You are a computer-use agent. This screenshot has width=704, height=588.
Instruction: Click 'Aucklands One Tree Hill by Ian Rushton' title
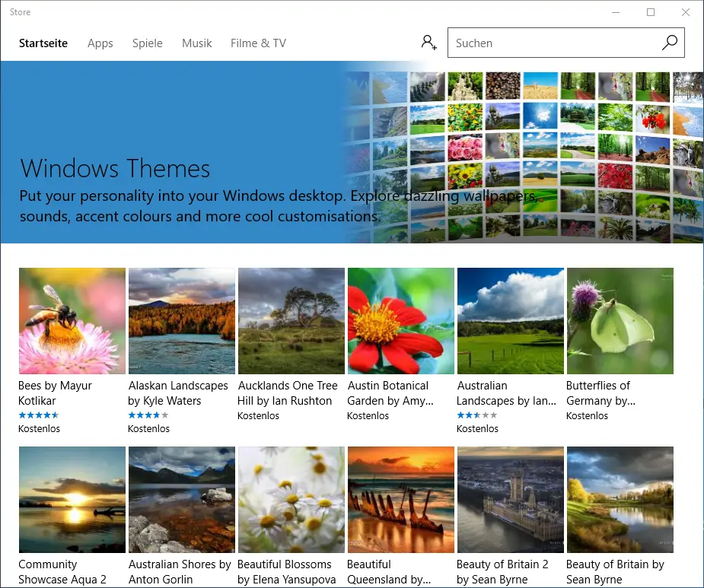point(288,393)
